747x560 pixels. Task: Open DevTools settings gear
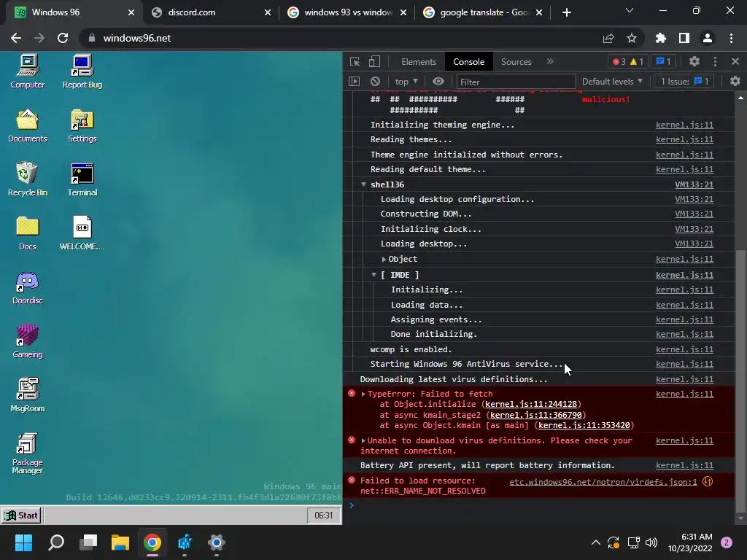694,61
